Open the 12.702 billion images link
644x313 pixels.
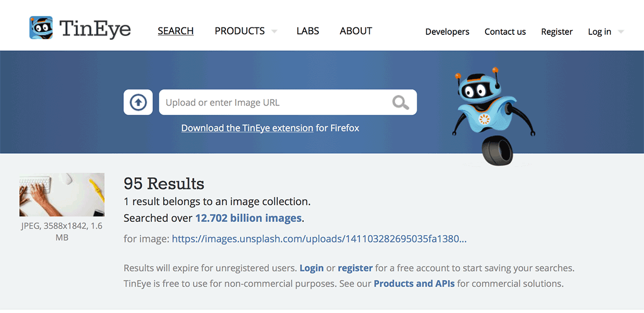[x=248, y=218]
